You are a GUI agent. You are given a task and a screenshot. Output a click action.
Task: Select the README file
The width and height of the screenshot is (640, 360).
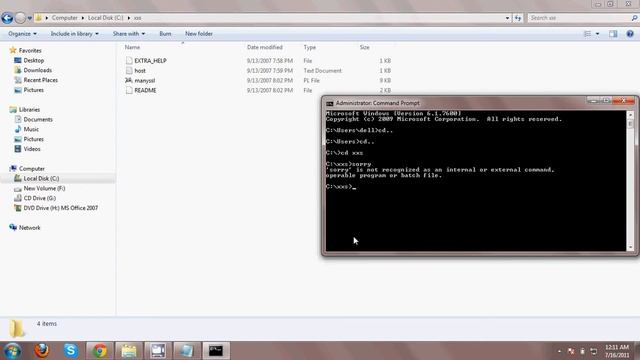click(145, 90)
